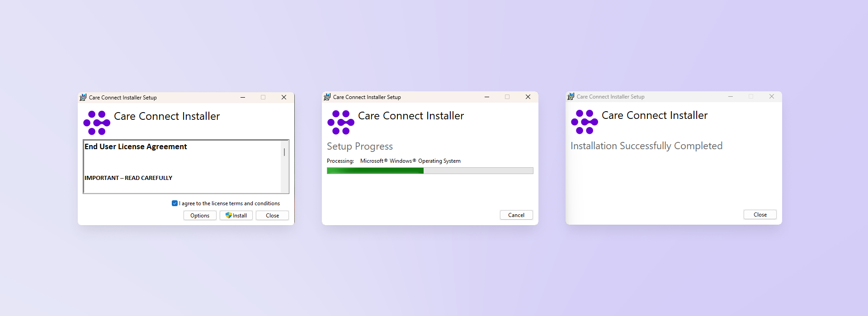The image size is (868, 316).
Task: Click the shield icon on the Install button
Action: tap(229, 215)
